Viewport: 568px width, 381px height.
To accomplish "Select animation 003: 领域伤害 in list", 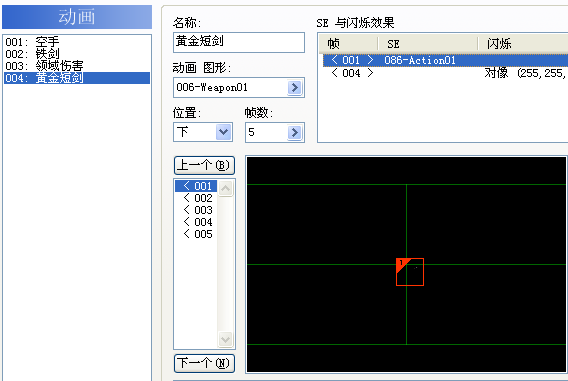I will click(x=77, y=66).
